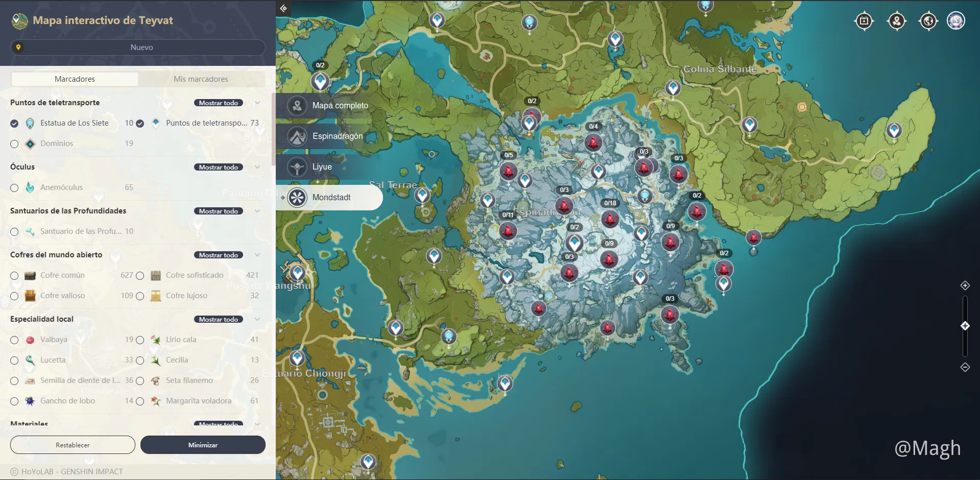Click the Minimizar button
Screen dimensions: 980x480
point(203,445)
